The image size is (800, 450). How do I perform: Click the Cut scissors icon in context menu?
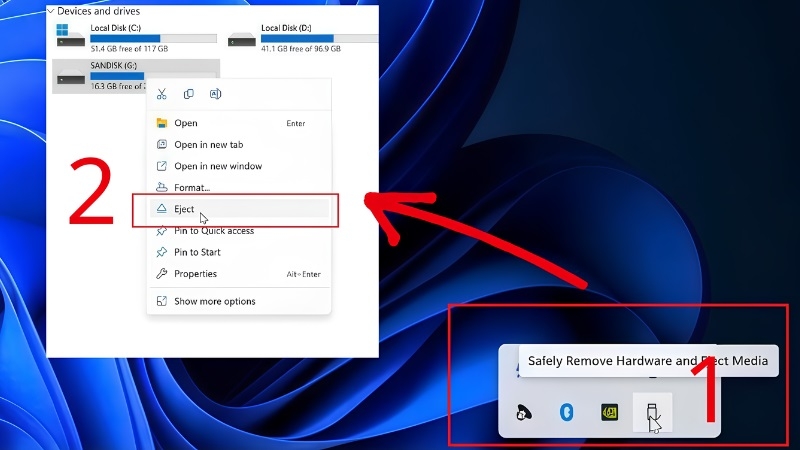[162, 94]
